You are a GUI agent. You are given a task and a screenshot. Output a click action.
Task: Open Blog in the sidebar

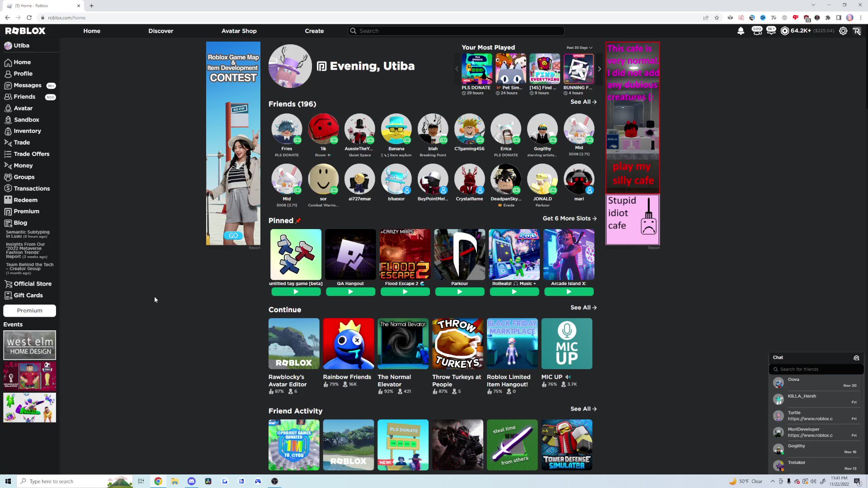16,223
